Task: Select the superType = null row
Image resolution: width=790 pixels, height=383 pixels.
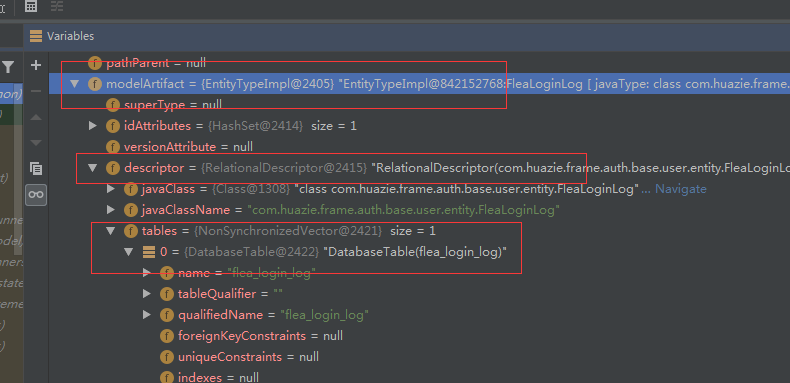Action: [419, 105]
